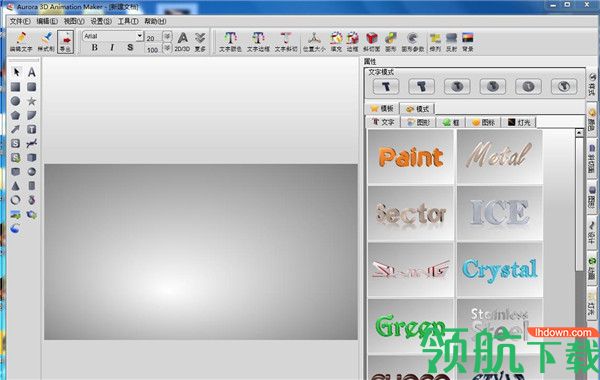Toggle italic I formatting

pos(112,47)
